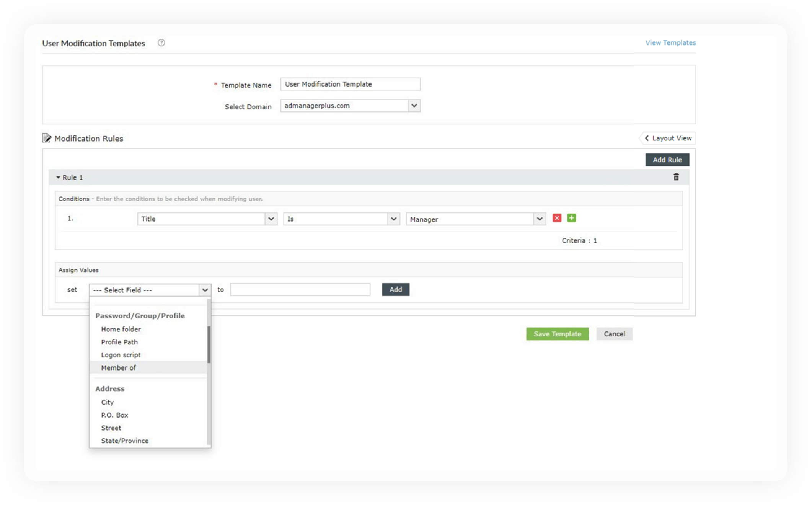Pick Logon script from the list
The width and height of the screenshot is (812, 506).
pyautogui.click(x=121, y=355)
